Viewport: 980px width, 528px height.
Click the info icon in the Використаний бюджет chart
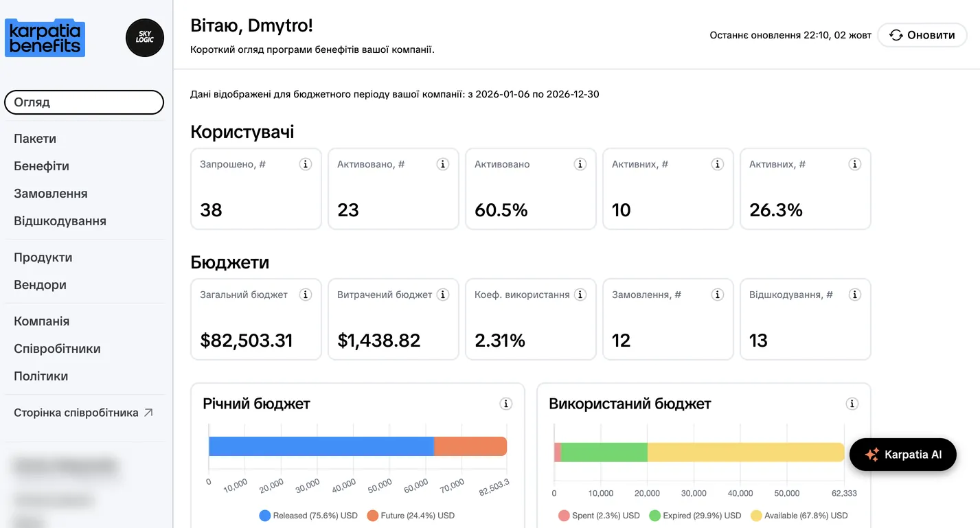point(852,404)
